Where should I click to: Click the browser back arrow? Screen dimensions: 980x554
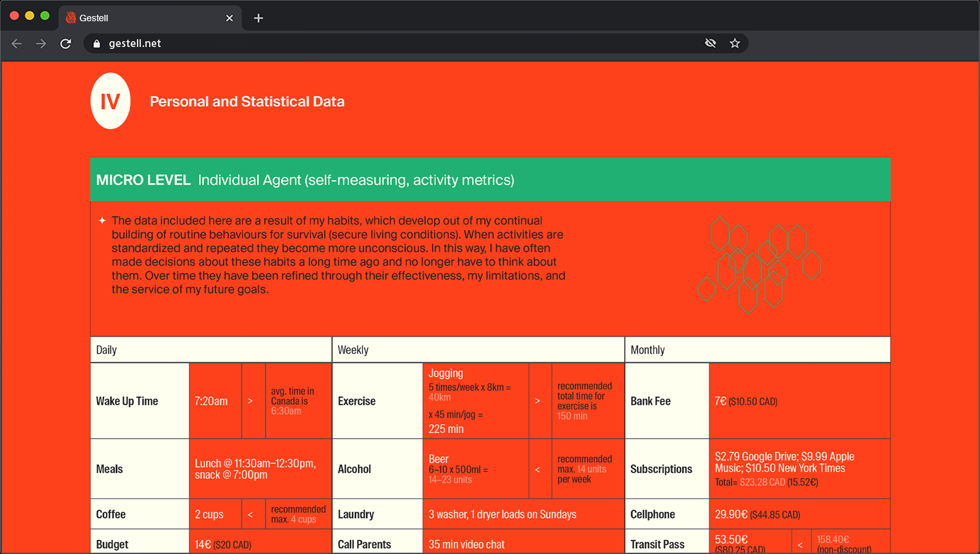pos(17,44)
